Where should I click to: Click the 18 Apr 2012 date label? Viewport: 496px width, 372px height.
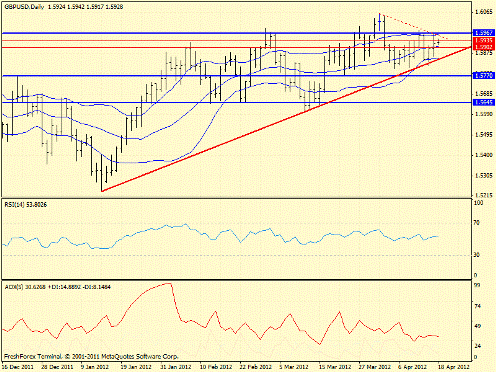click(x=454, y=367)
